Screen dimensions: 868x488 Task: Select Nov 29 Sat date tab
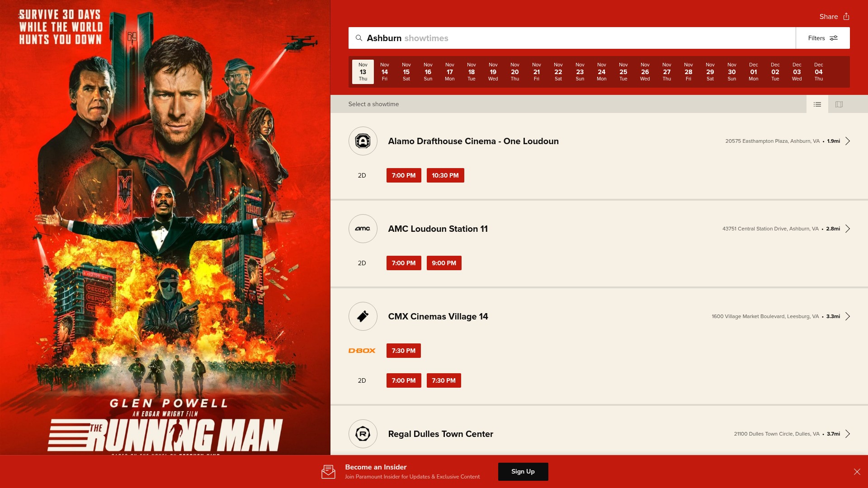(x=710, y=72)
